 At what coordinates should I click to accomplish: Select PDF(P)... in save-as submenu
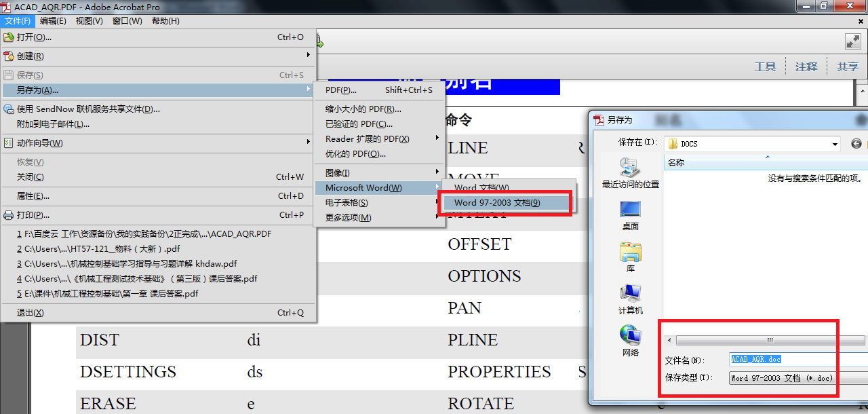[379, 90]
